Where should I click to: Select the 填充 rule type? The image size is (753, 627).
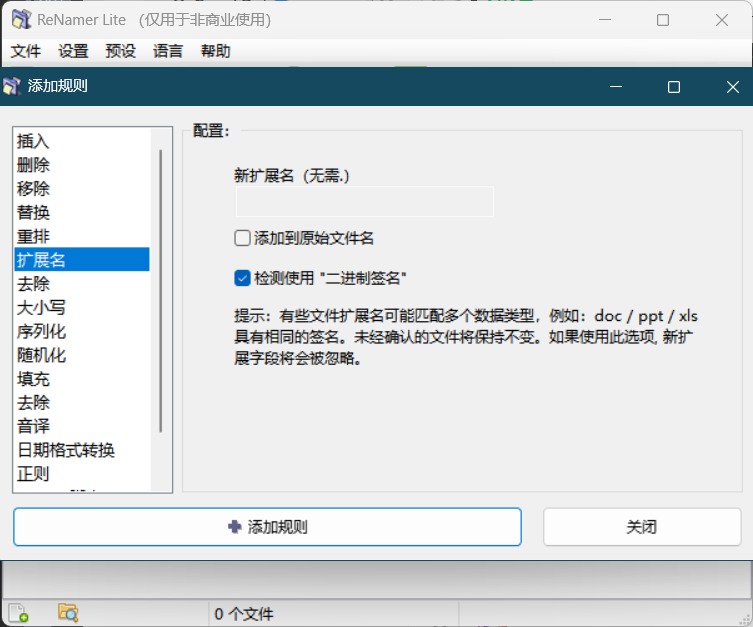[x=82, y=379]
